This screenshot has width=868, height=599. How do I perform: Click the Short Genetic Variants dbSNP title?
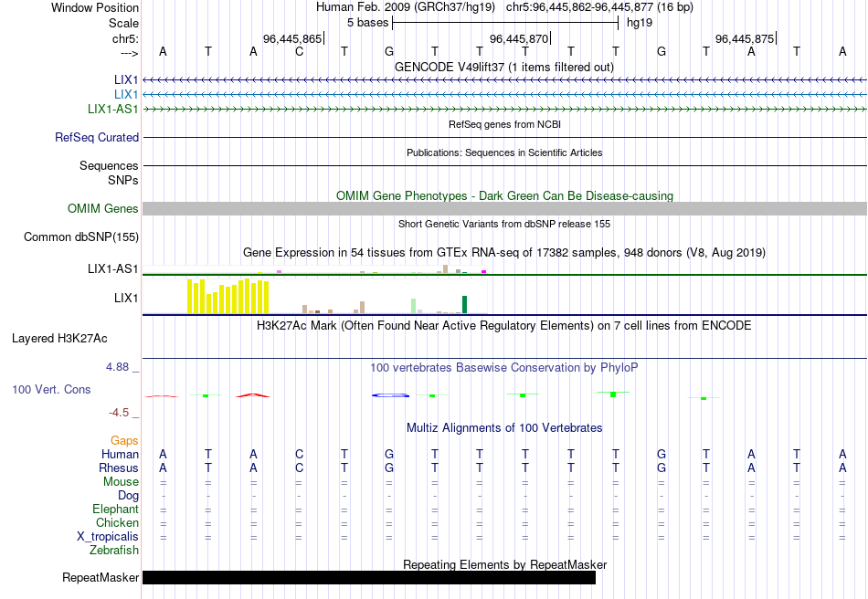(504, 224)
